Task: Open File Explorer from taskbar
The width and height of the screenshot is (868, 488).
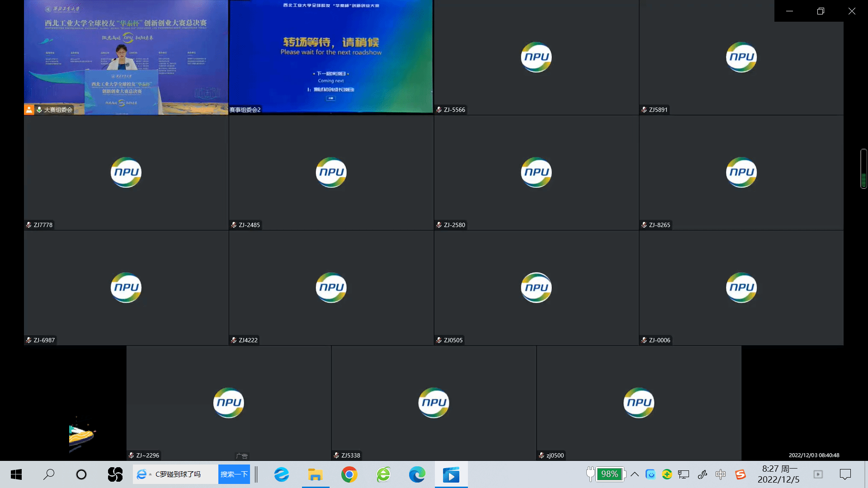Action: click(x=315, y=474)
